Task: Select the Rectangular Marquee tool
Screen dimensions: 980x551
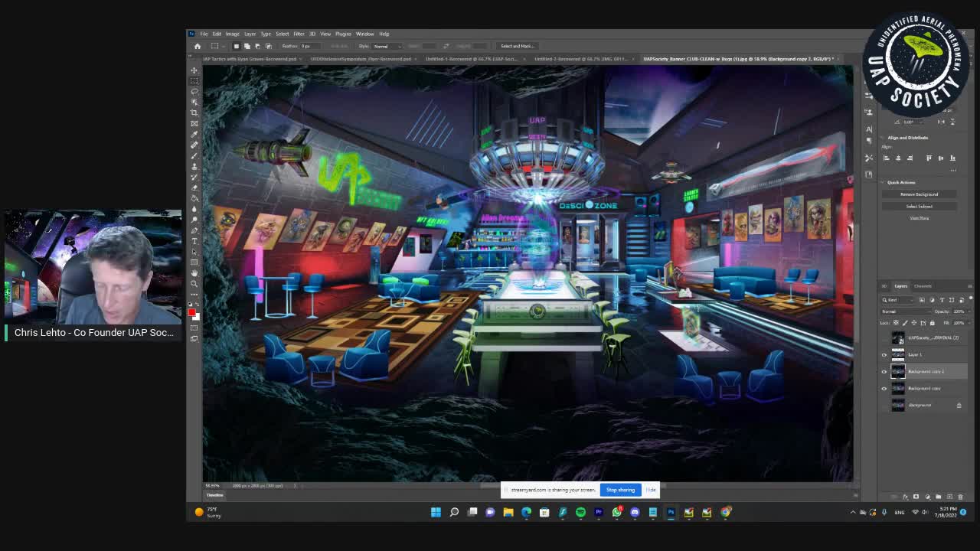Action: [x=194, y=81]
